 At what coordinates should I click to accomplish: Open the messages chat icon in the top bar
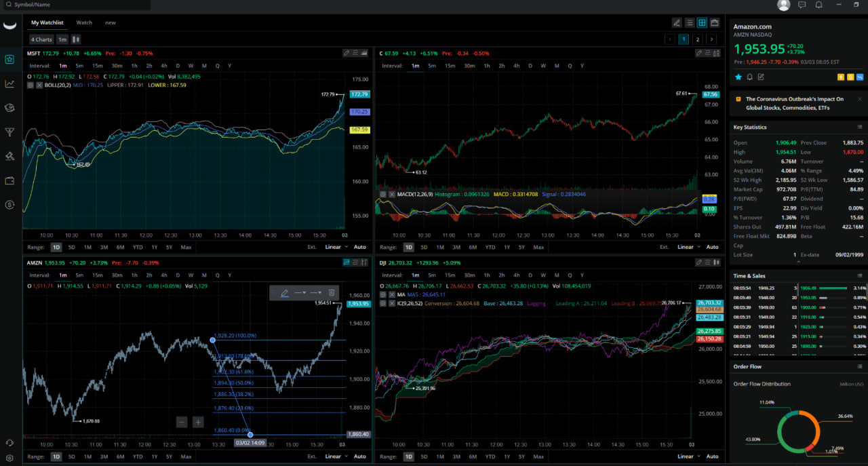click(802, 5)
